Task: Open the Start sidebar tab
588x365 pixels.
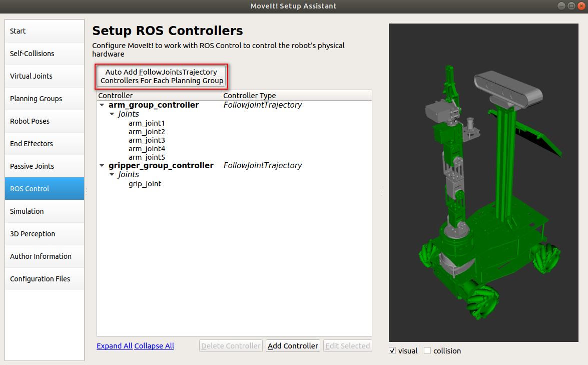Action: point(45,31)
